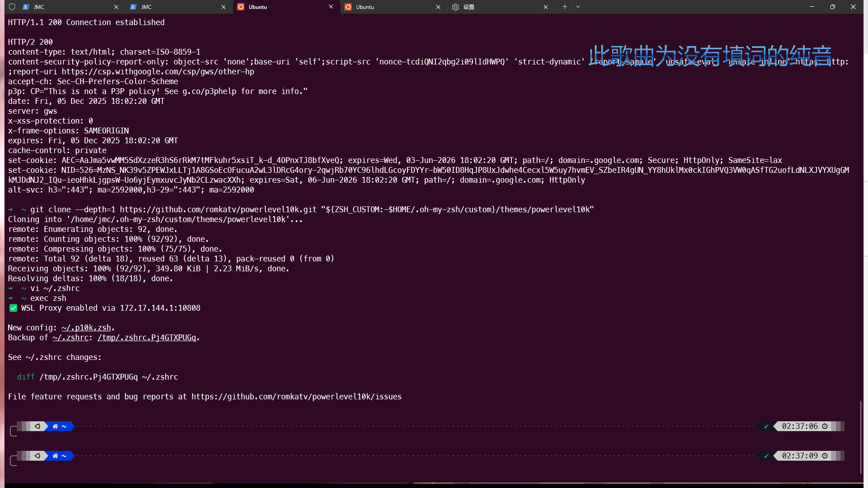Open a new tab with plus button
Viewport: 868px width, 488px height.
click(x=565, y=7)
